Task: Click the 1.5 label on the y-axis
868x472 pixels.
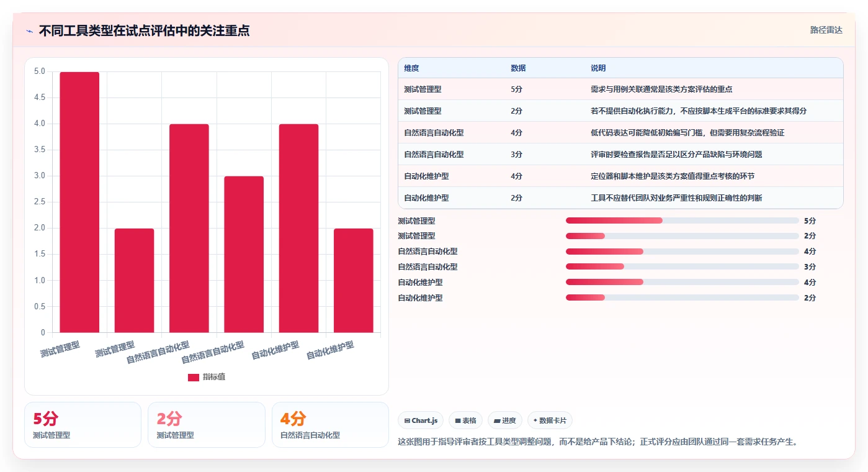Action: (x=40, y=254)
